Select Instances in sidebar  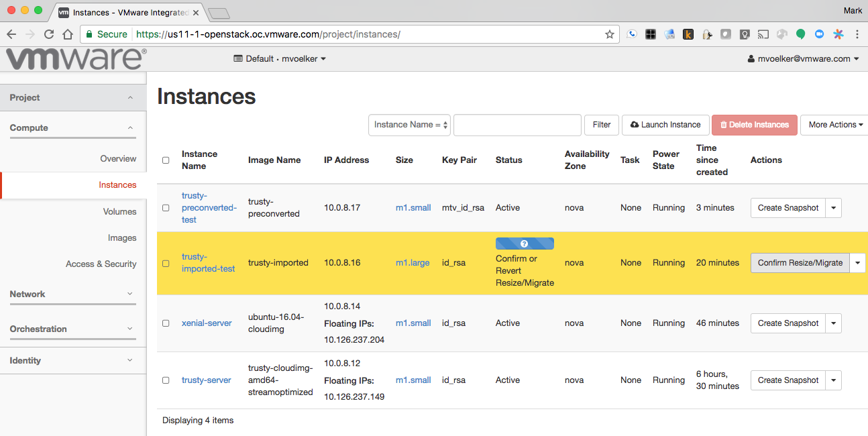pyautogui.click(x=117, y=185)
